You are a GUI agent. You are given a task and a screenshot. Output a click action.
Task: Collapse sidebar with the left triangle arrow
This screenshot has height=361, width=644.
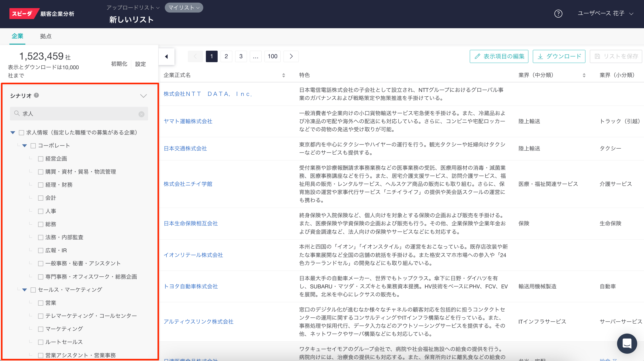[166, 56]
